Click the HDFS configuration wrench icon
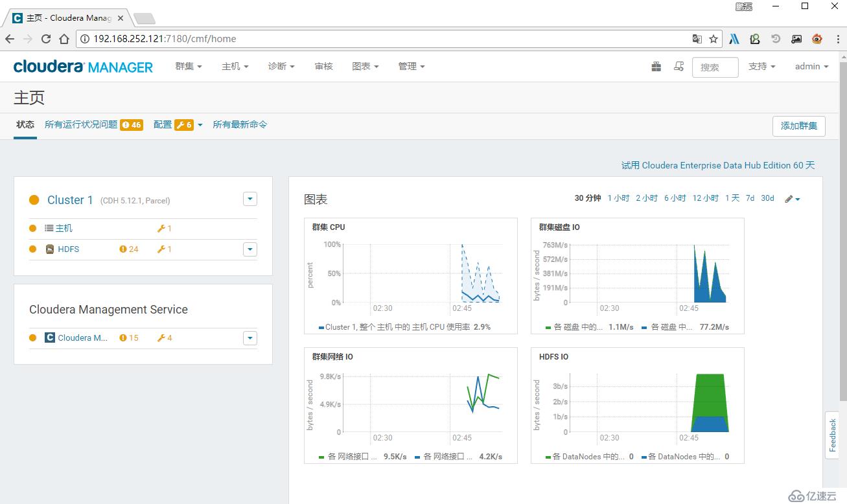This screenshot has width=847, height=504. click(x=161, y=249)
